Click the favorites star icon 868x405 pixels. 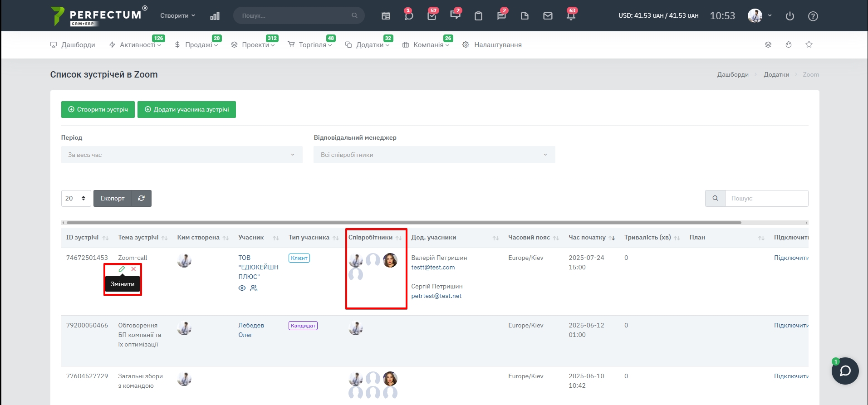(x=809, y=44)
